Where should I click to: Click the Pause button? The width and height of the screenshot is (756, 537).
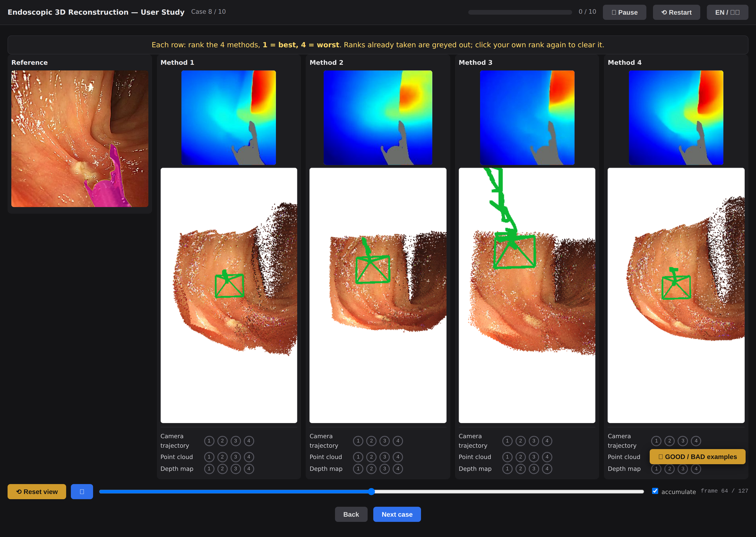(624, 12)
